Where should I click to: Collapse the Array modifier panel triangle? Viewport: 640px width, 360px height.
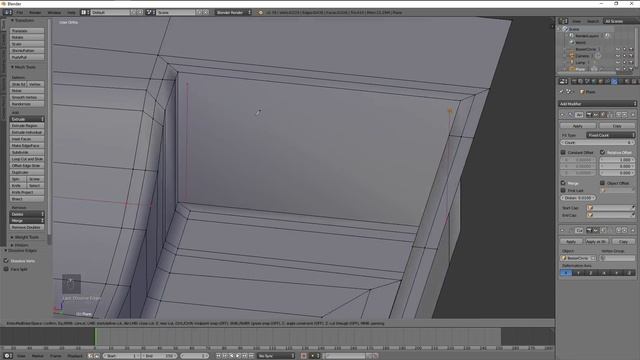(x=562, y=115)
